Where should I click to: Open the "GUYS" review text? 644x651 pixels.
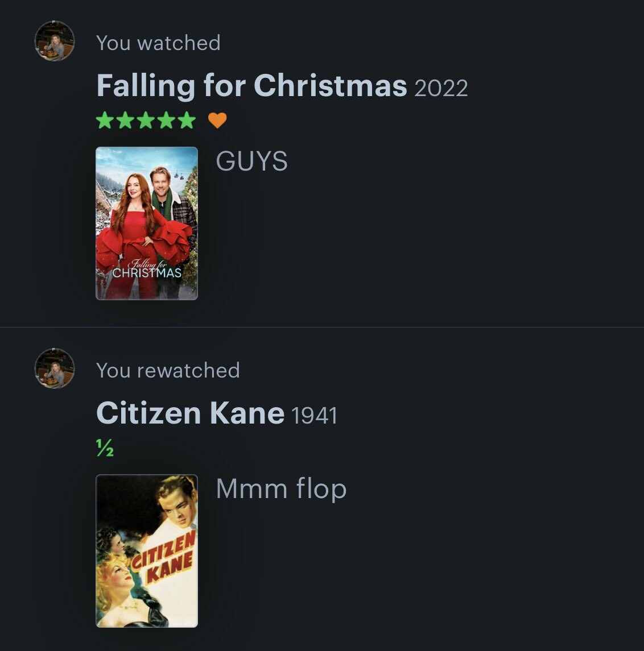click(252, 161)
